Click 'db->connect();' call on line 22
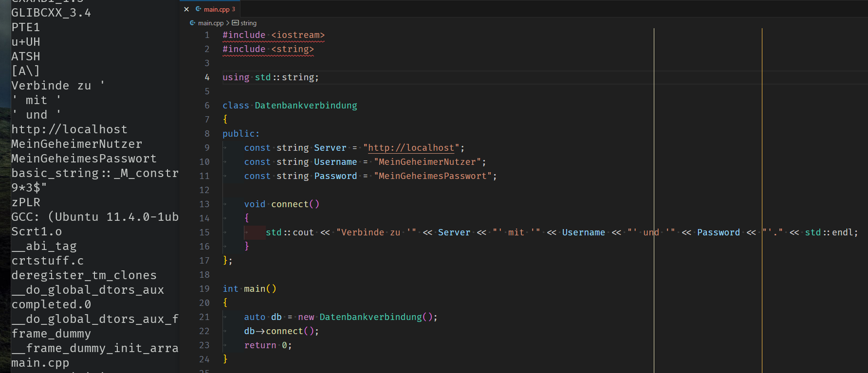Viewport: 868px width, 373px height. click(x=281, y=331)
